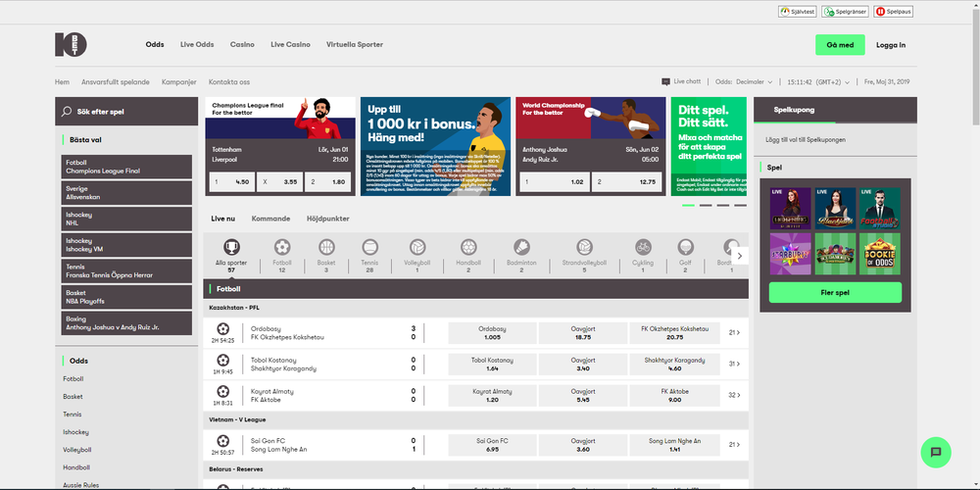980x490 pixels.
Task: Click the search magnifier icon
Action: coord(67,112)
